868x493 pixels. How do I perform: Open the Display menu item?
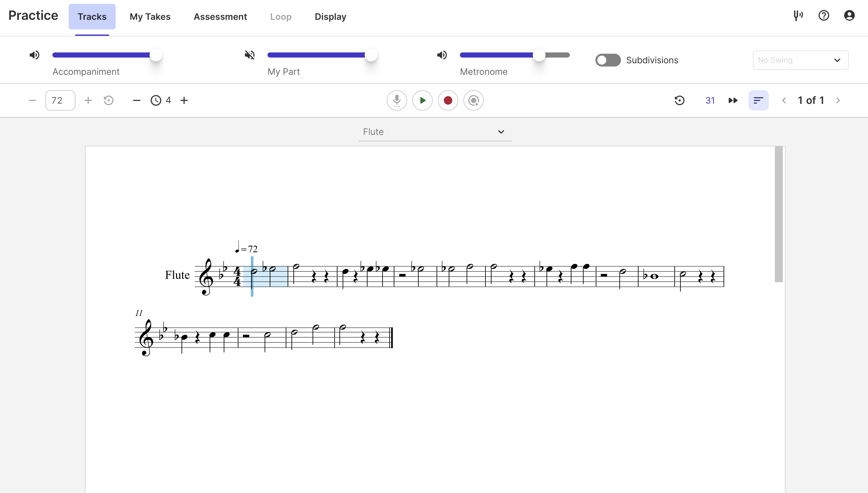[x=330, y=17]
